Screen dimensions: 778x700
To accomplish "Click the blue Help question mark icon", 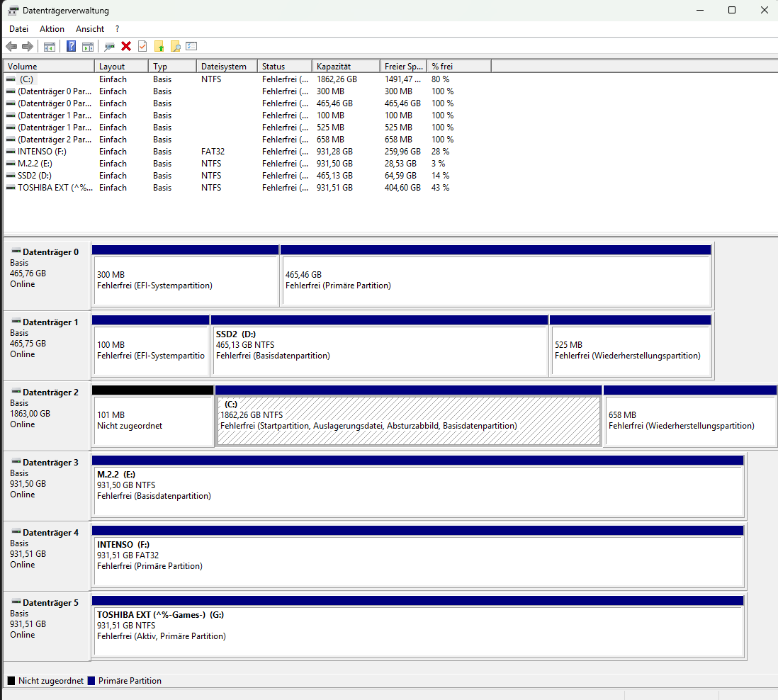I will point(71,46).
